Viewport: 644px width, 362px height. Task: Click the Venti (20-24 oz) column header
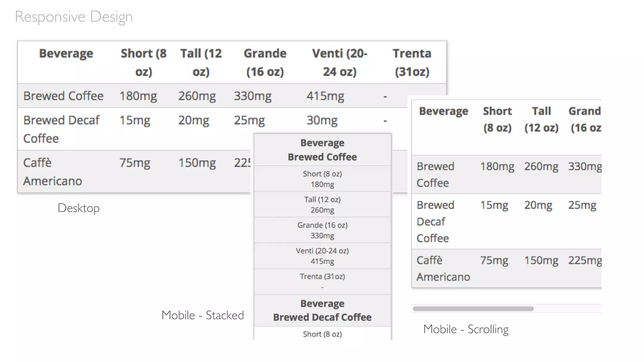point(340,63)
